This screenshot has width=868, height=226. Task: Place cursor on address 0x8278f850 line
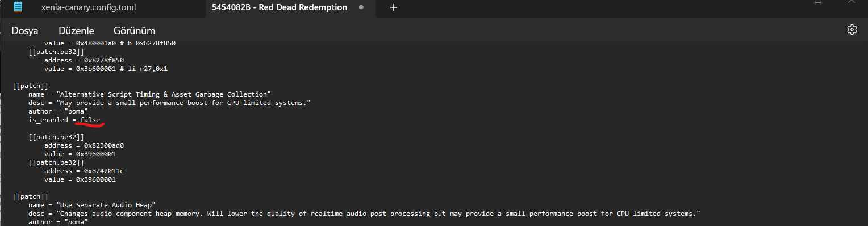pos(84,60)
